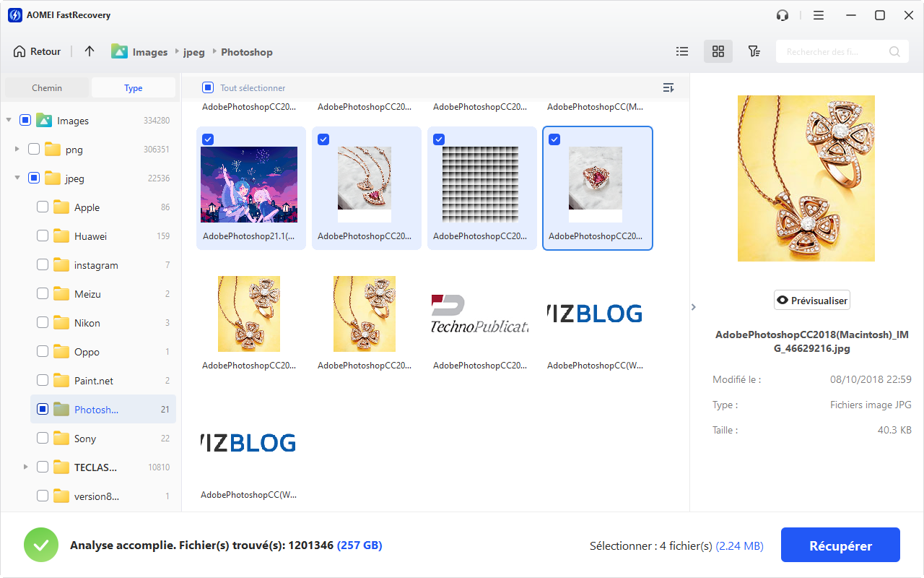Screen dimensions: 924x578
Task: Check the instagram folder checkbox
Action: [x=43, y=265]
